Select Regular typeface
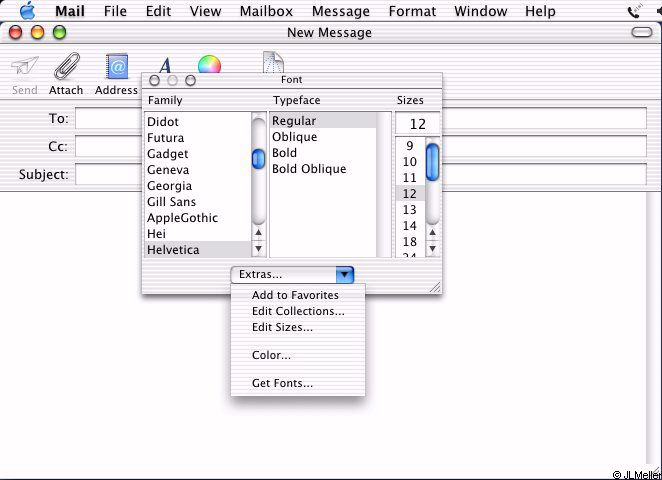The width and height of the screenshot is (662, 480). [323, 121]
